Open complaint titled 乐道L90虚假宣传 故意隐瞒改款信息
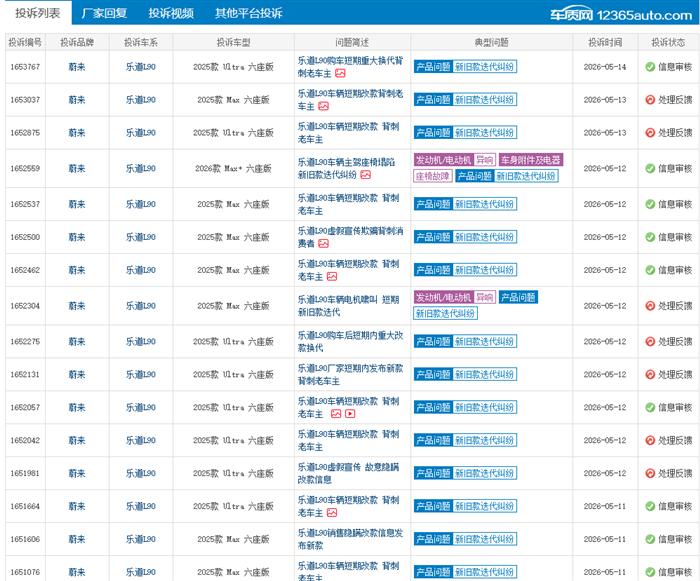The height and width of the screenshot is (581, 700). click(348, 473)
